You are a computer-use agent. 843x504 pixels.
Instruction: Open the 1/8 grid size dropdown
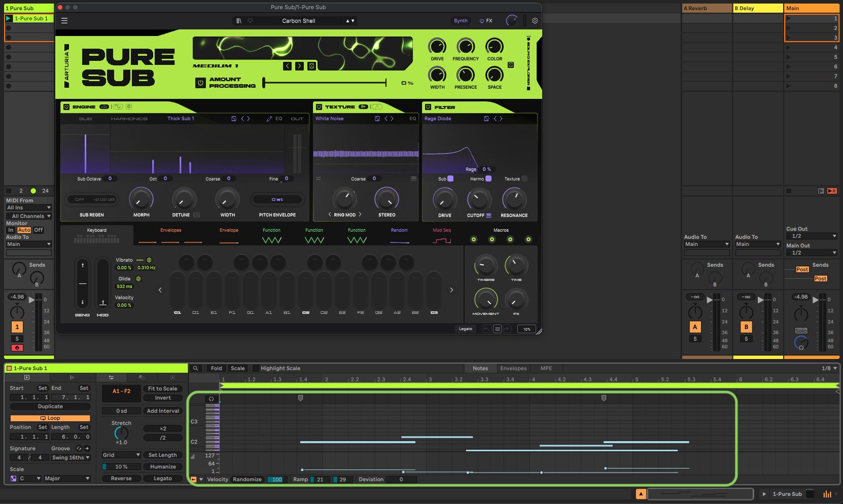(x=829, y=369)
